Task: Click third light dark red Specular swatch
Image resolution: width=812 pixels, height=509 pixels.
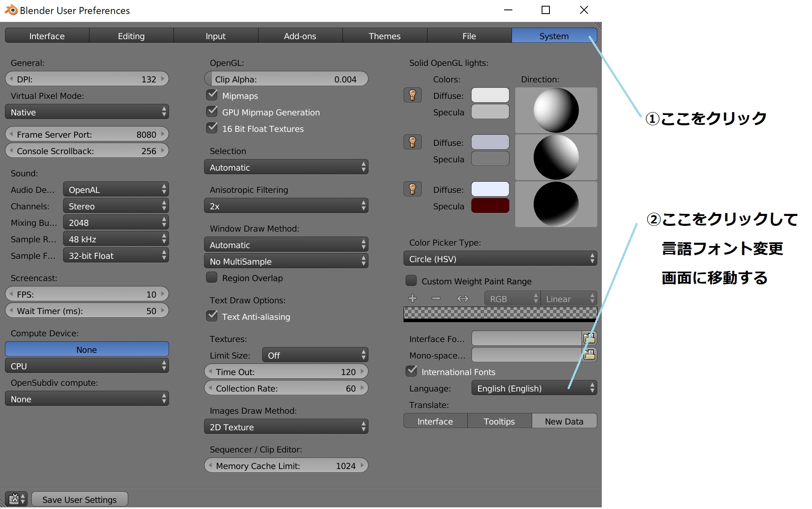Action: pyautogui.click(x=490, y=206)
